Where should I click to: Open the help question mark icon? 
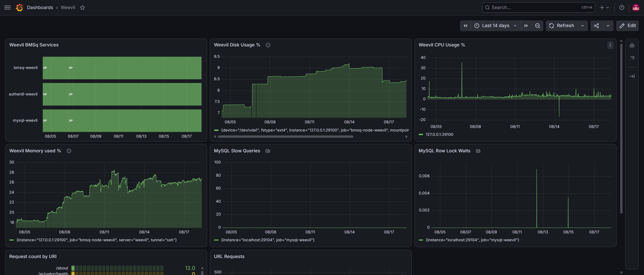[x=621, y=8]
